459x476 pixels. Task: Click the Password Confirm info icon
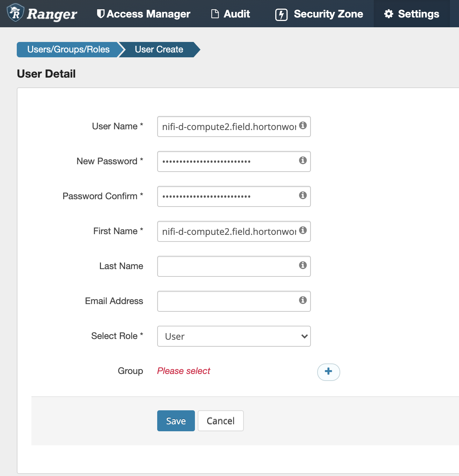point(303,195)
